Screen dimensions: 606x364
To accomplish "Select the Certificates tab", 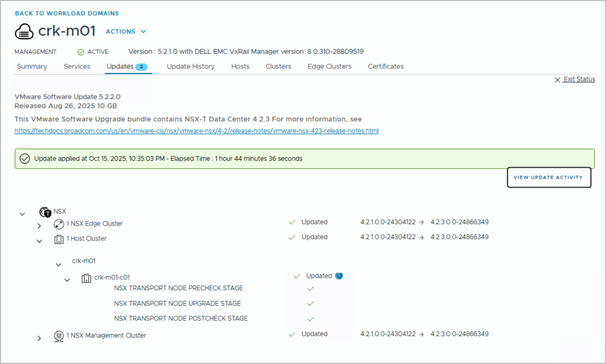I will coord(385,66).
